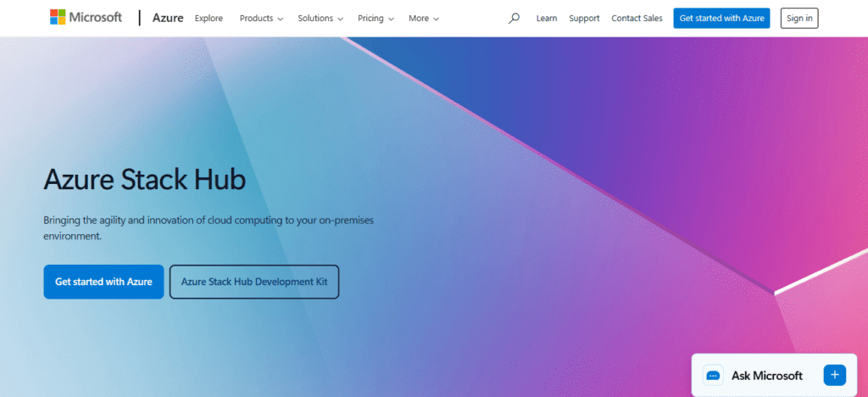Click the Ask Microsoft label
The height and width of the screenshot is (397, 868).
(x=766, y=376)
